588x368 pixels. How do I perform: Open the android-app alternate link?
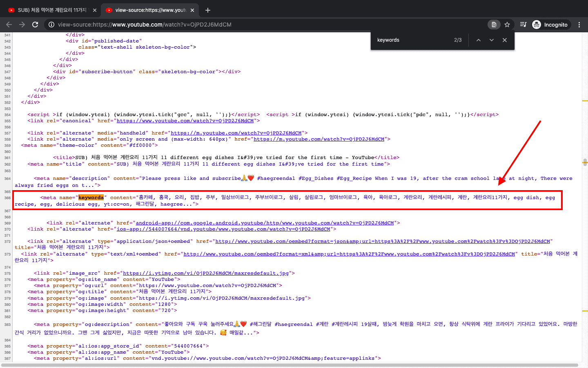pos(265,223)
